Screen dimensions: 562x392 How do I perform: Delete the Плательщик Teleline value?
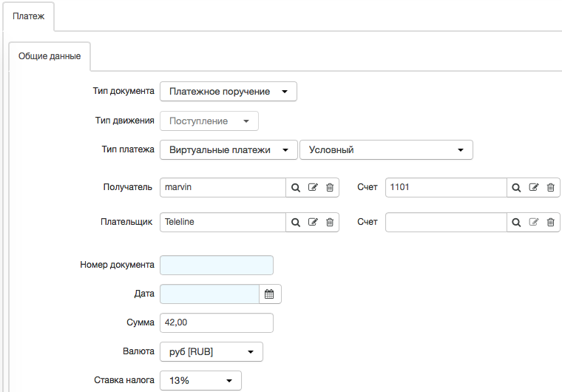click(x=330, y=222)
